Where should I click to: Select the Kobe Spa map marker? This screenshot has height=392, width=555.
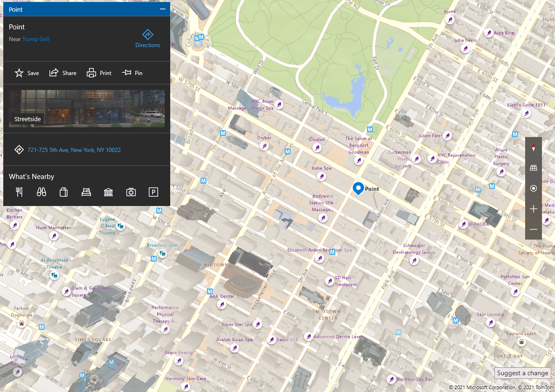pyautogui.click(x=321, y=176)
